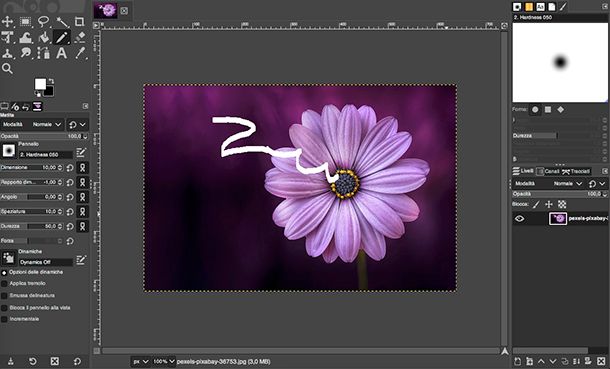
Task: Select the flower image tab thumbnail
Action: click(106, 10)
